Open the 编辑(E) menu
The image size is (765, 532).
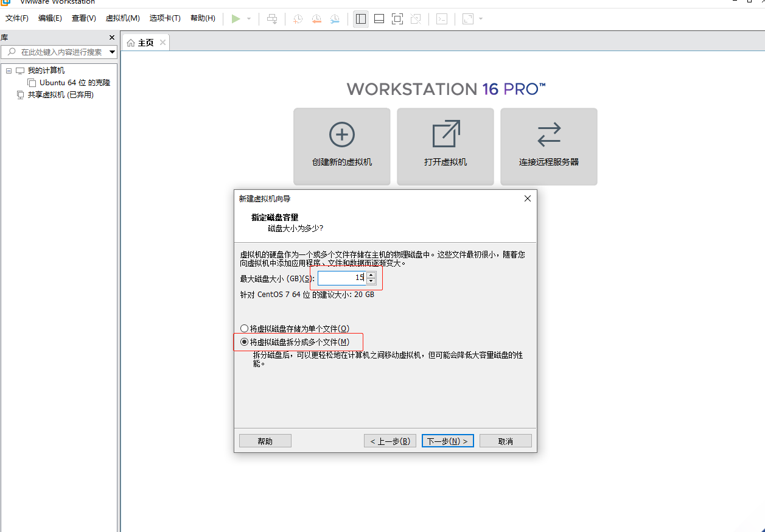tap(50, 18)
